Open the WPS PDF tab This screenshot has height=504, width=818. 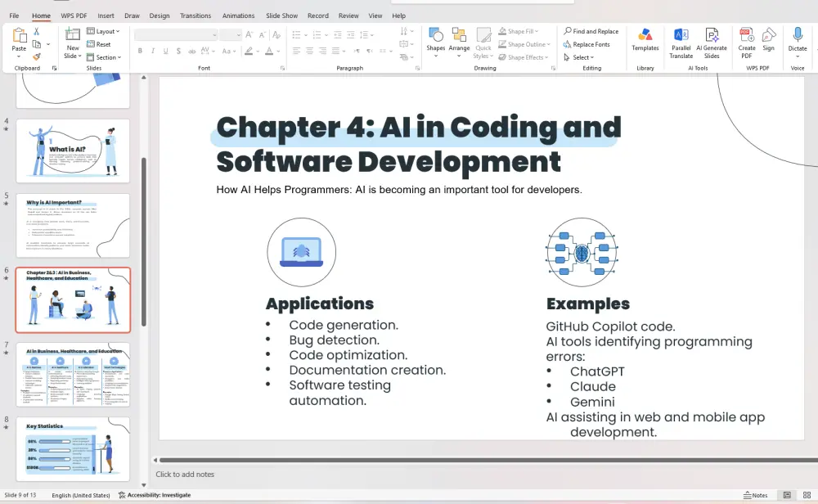click(74, 16)
